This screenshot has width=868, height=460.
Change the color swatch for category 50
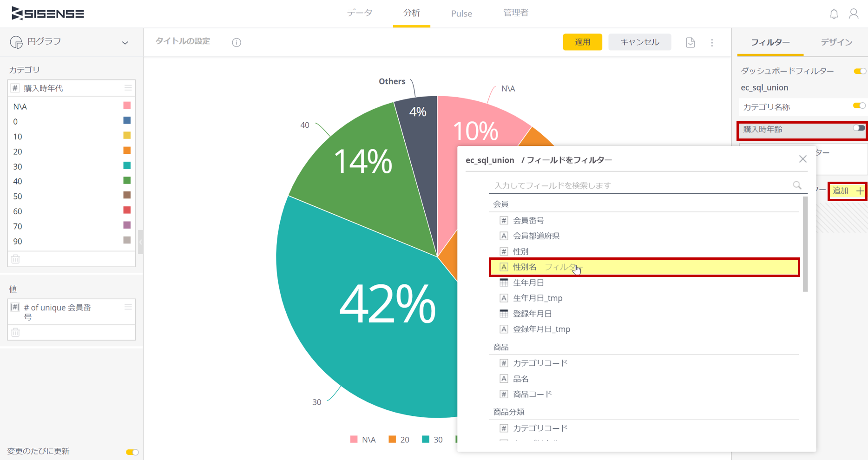click(126, 195)
